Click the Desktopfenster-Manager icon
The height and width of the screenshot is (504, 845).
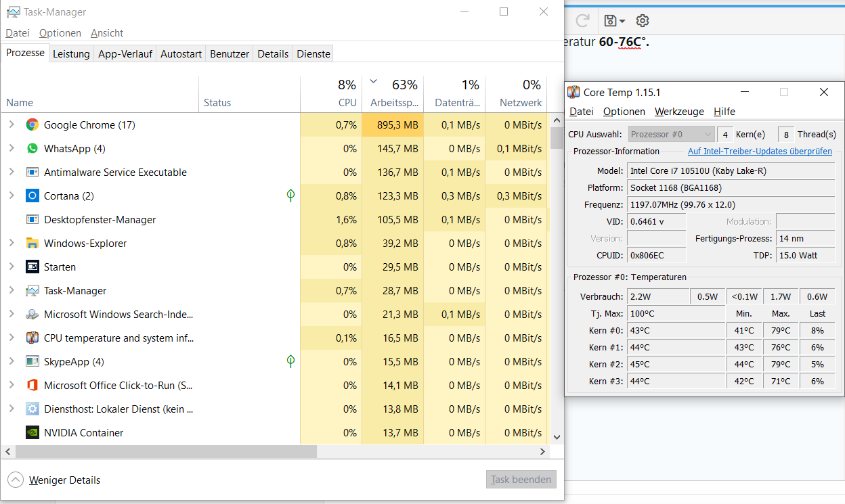tap(32, 220)
